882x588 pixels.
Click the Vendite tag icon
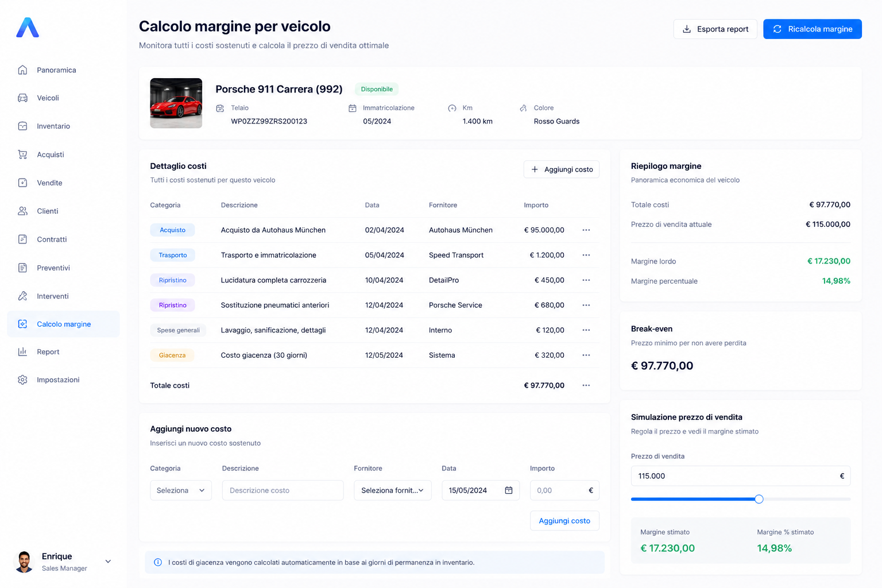click(x=22, y=183)
